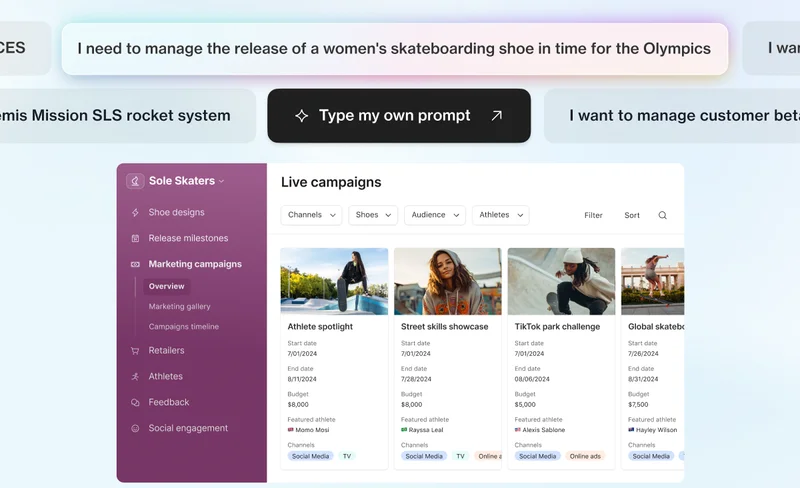Click the Feedback chat bubble icon
The image size is (800, 488).
135,402
